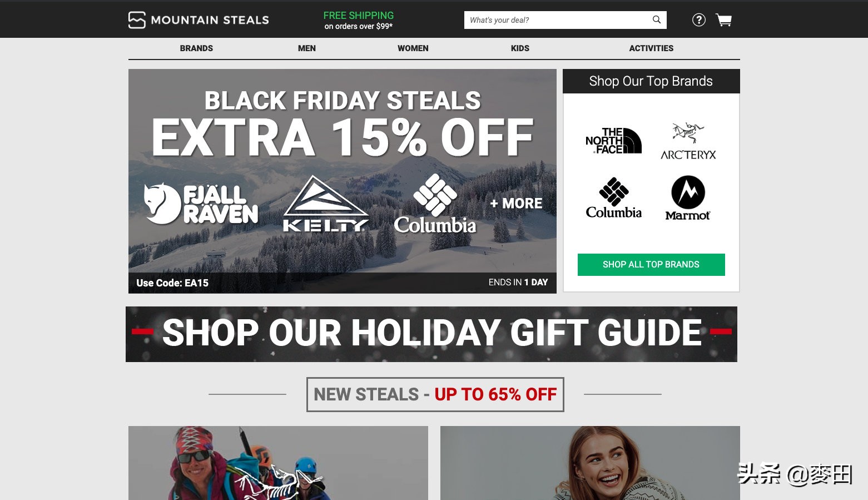868x500 pixels.
Task: Select the Arc'teryx brand logo
Action: (688, 141)
